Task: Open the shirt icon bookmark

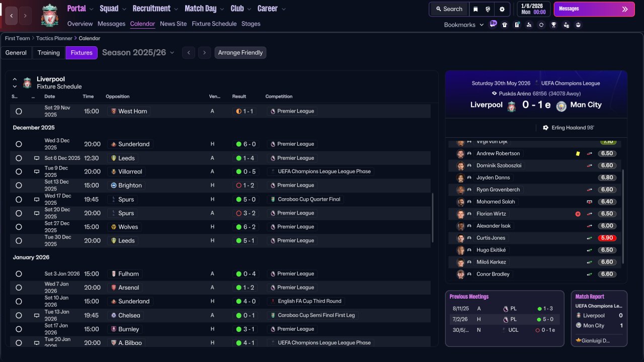Action: (x=505, y=25)
